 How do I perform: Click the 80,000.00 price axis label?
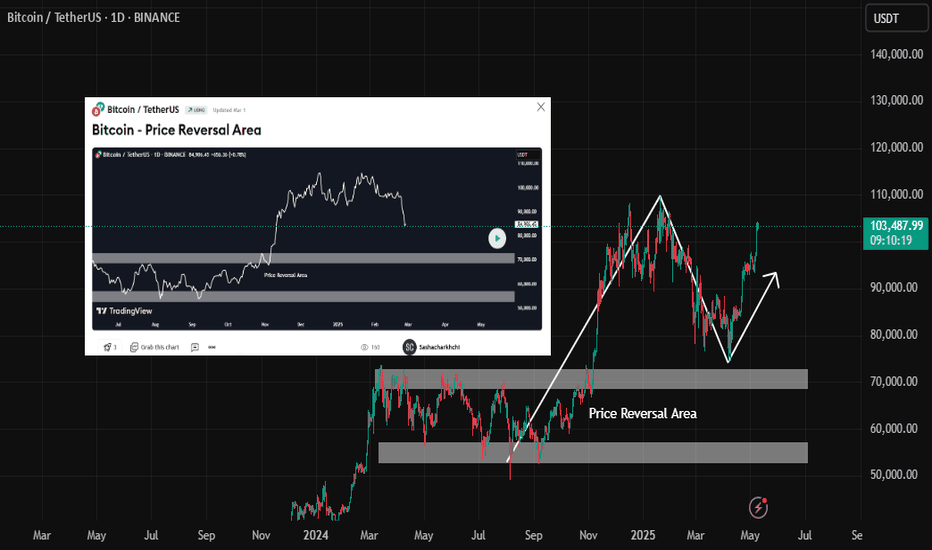pyautogui.click(x=893, y=334)
